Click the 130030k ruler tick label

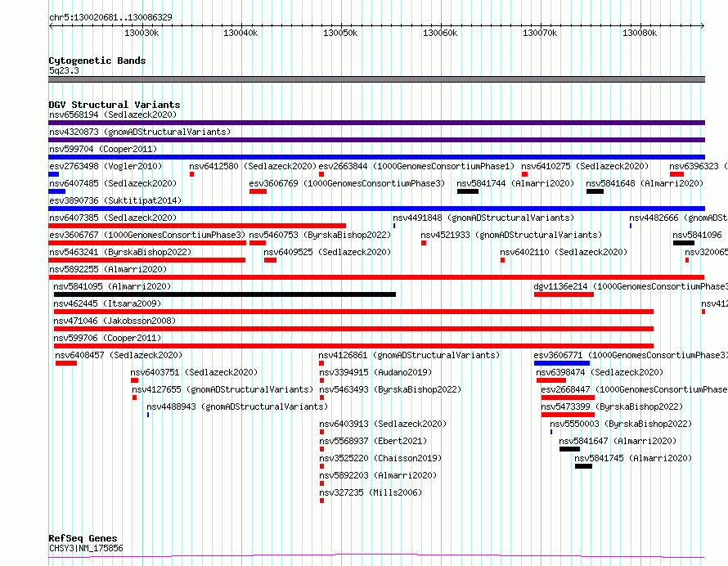click(x=142, y=33)
